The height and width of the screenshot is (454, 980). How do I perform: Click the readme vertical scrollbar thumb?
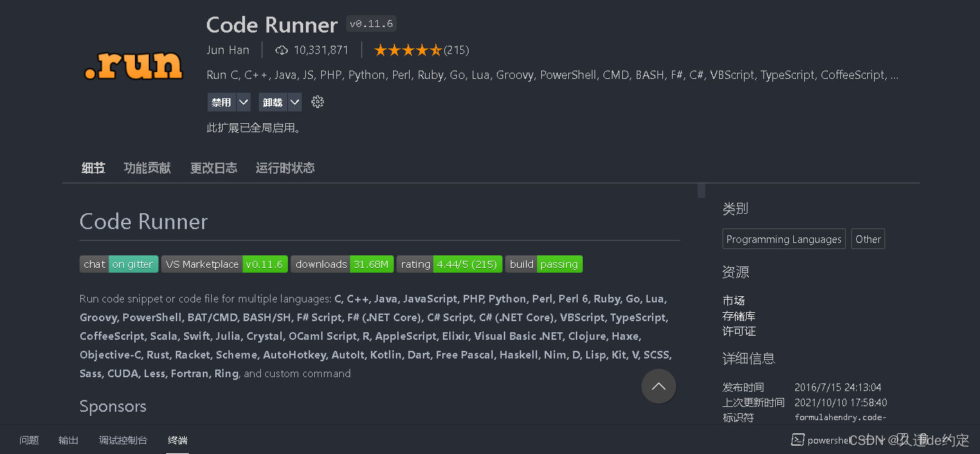(x=701, y=190)
